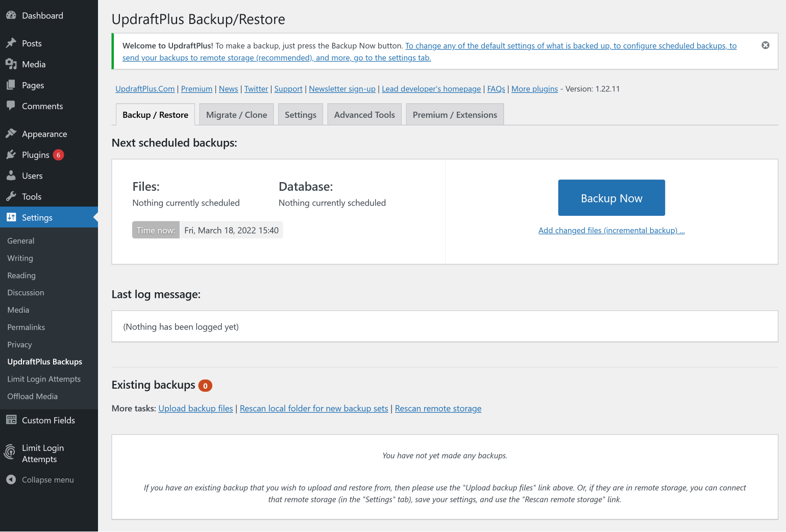Open the Discussion settings submenu item
This screenshot has width=786, height=532.
26,293
